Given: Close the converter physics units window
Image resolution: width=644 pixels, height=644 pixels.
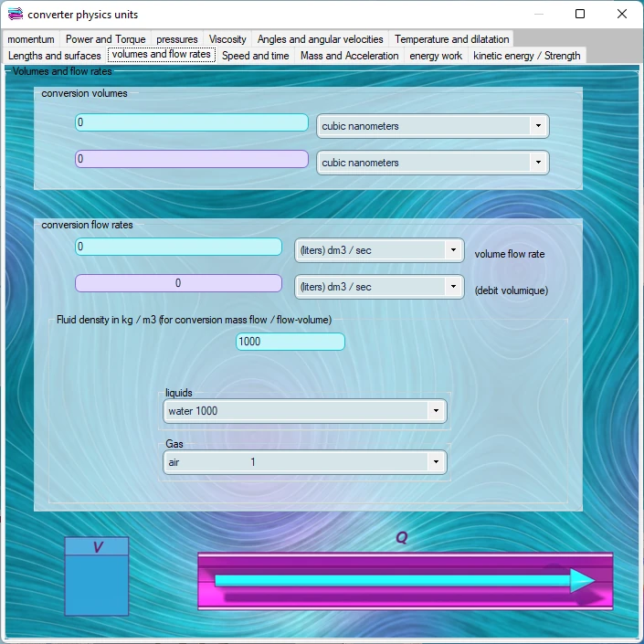Looking at the screenshot, I should [x=622, y=14].
